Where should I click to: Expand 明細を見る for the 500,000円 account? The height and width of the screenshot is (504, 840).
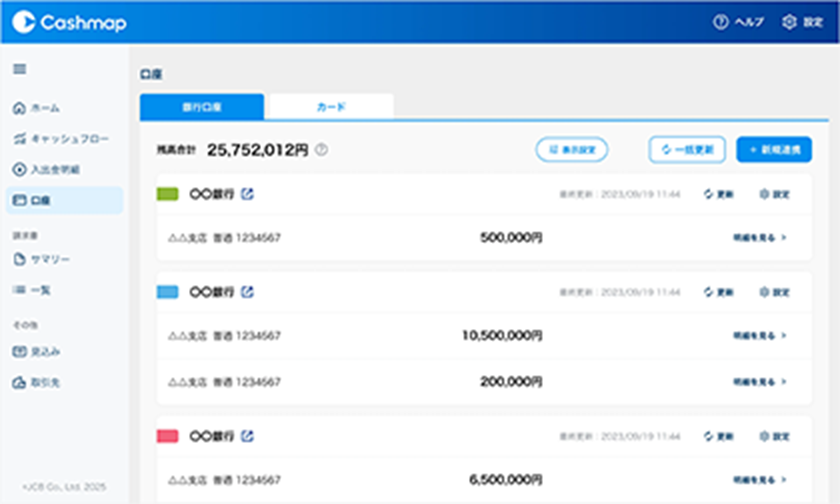point(760,238)
